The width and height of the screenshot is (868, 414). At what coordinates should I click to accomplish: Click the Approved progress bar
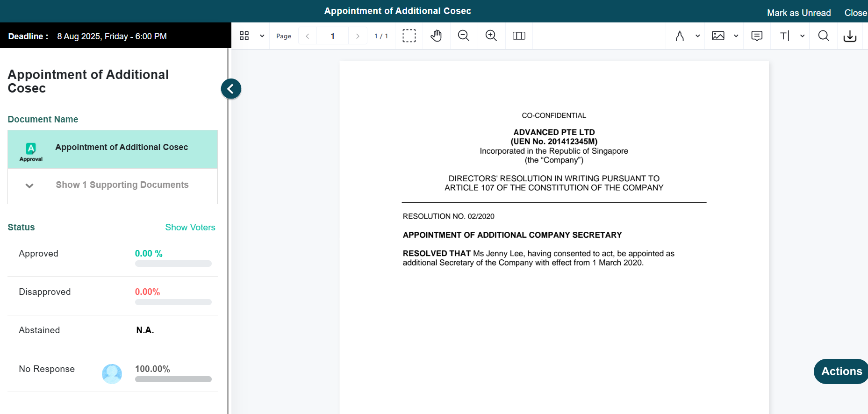pyautogui.click(x=173, y=264)
